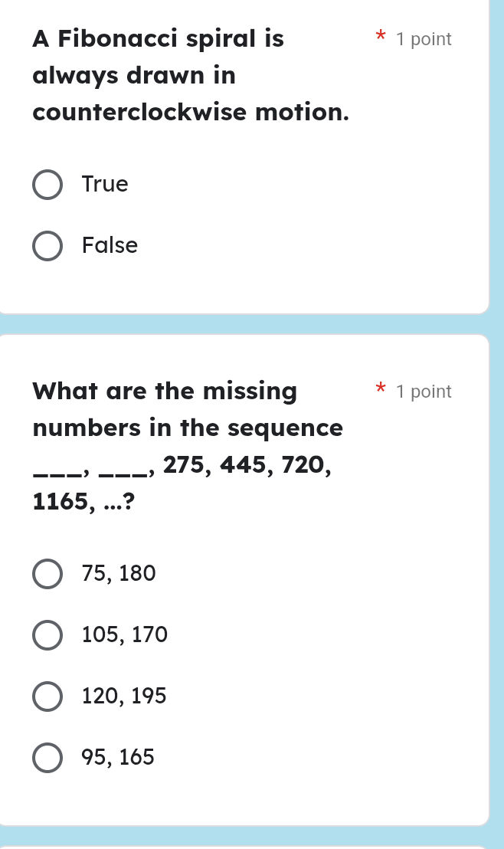Screen dimensions: 504x849
Task: Select the True radio button
Action: coord(47,185)
